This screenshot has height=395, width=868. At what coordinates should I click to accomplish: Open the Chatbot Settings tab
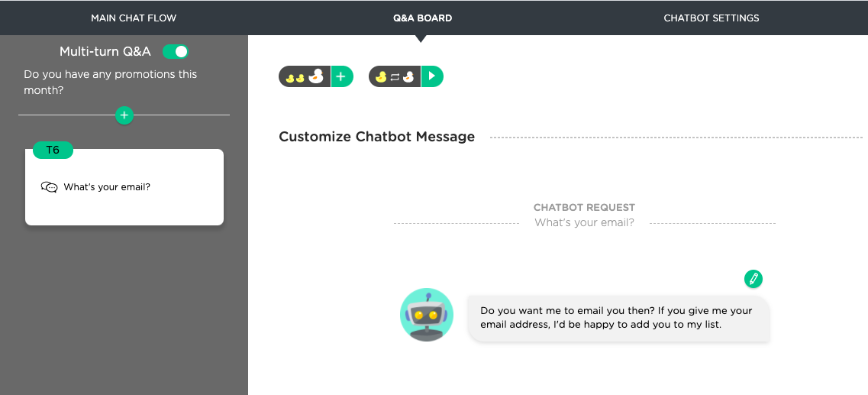click(712, 18)
